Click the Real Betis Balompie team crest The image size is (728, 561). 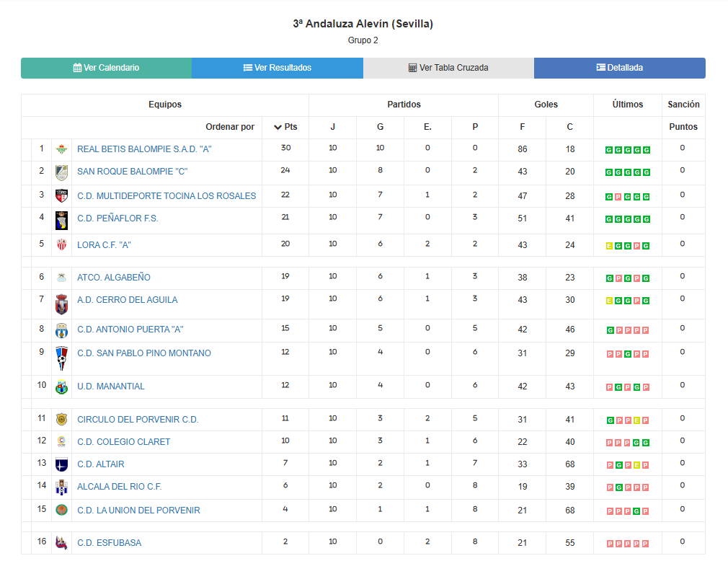[61, 149]
